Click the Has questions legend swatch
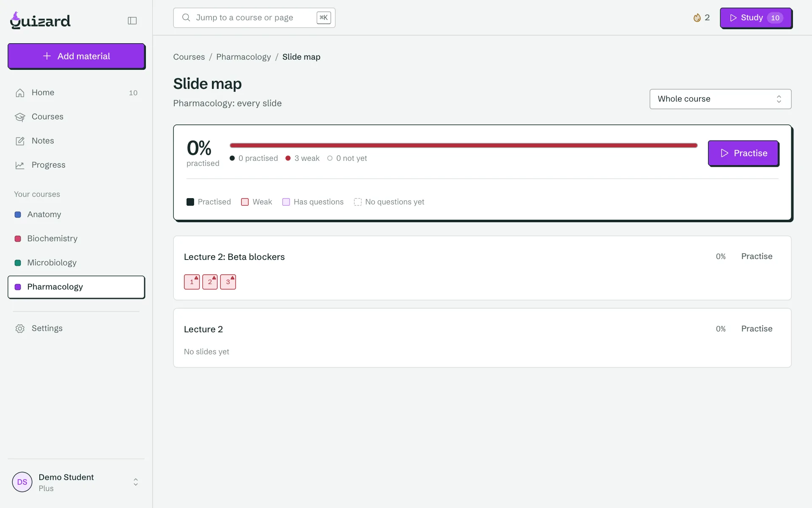 point(286,202)
